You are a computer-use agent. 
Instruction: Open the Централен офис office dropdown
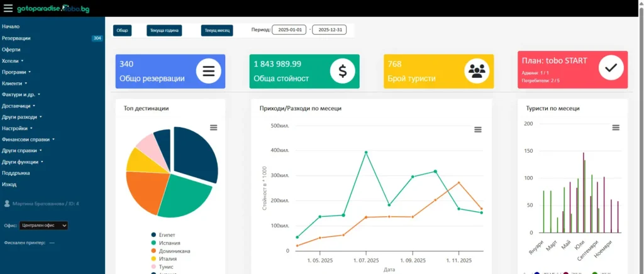click(43, 225)
